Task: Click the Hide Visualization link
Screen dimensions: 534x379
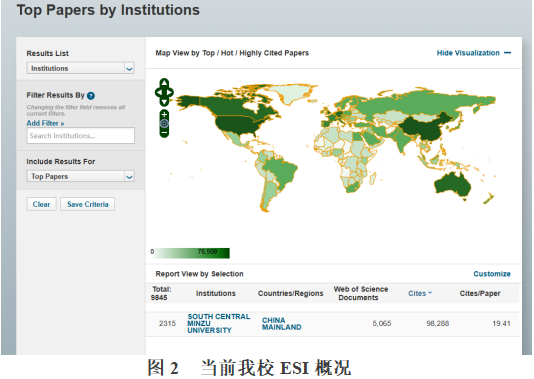Action: pos(468,53)
